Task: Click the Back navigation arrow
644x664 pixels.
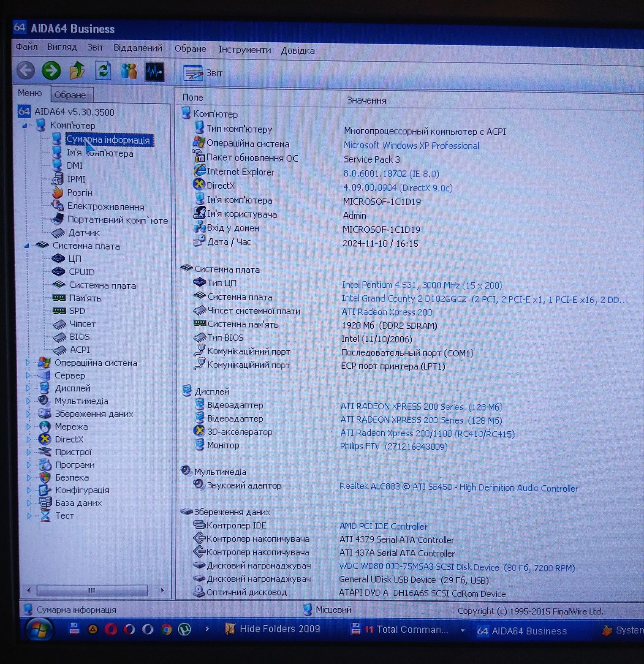Action: coord(26,70)
